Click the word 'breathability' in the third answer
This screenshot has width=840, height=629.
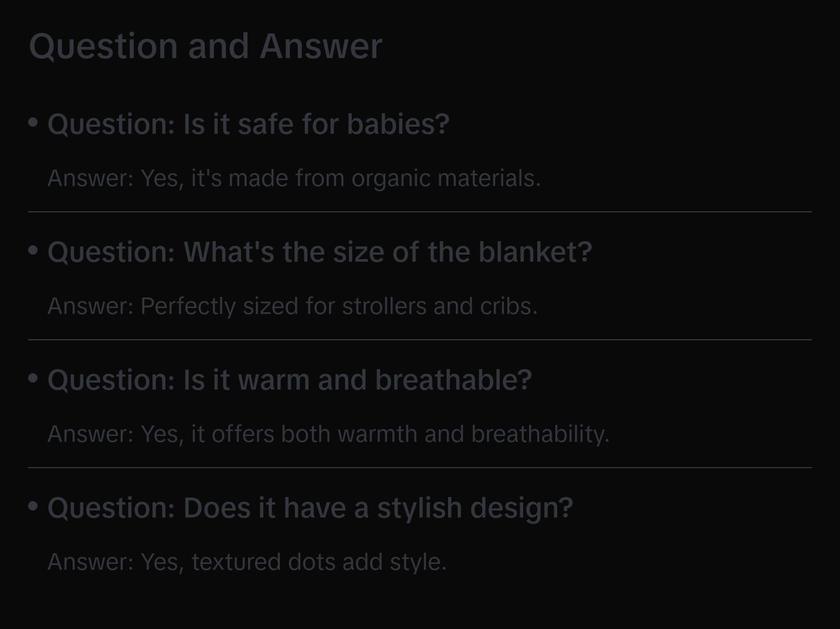click(x=540, y=434)
